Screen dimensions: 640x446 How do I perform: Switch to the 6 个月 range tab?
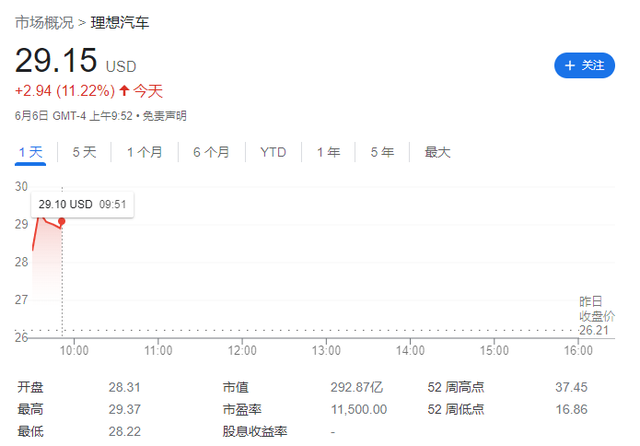211,152
